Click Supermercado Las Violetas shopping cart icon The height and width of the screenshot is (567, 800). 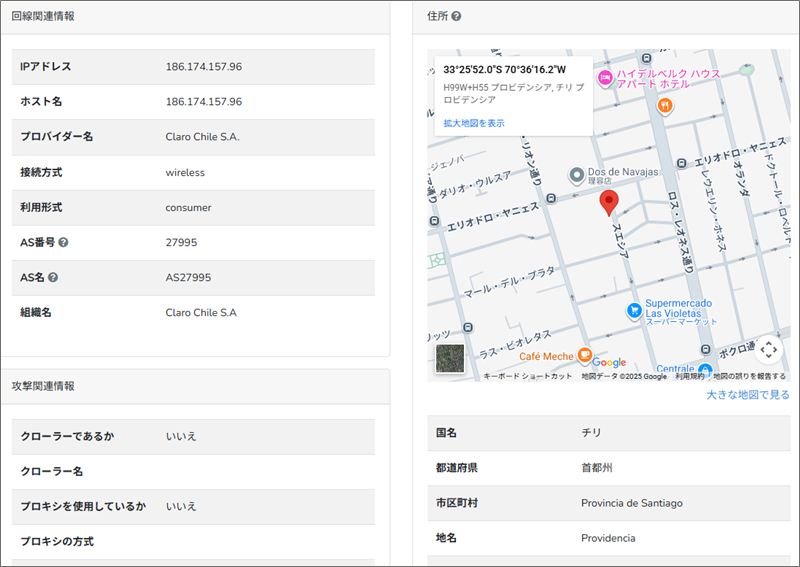pyautogui.click(x=633, y=310)
